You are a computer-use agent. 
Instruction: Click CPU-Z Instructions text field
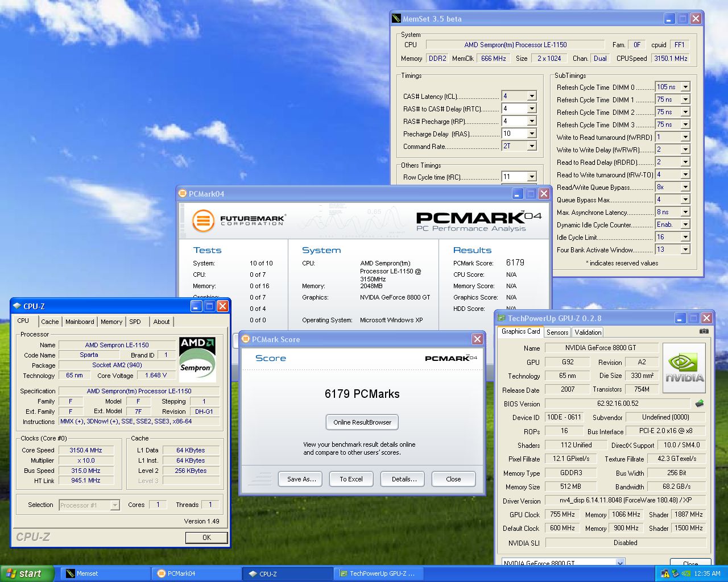click(x=139, y=422)
